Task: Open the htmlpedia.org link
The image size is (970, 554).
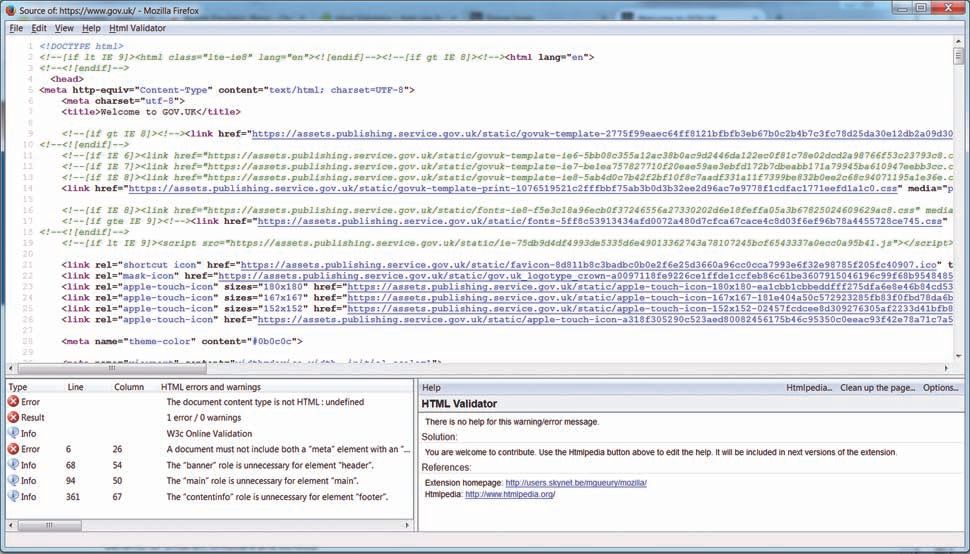Action: [x=510, y=495]
